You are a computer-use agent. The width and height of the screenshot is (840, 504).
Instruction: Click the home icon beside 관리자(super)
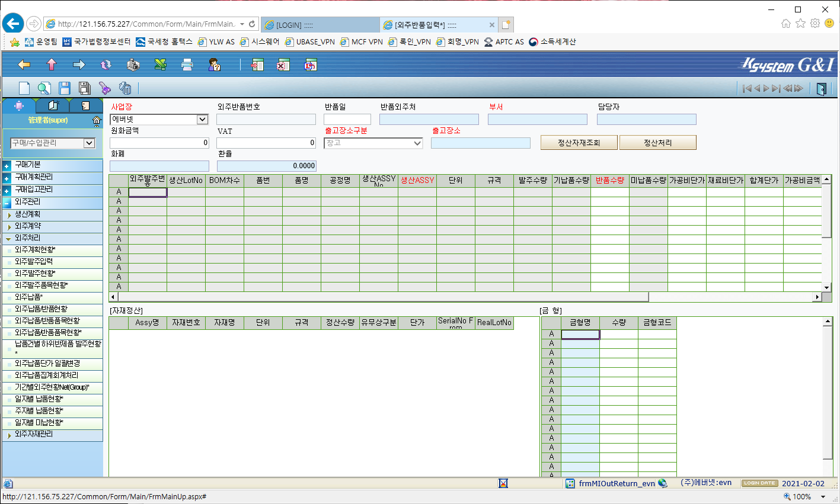(x=97, y=120)
